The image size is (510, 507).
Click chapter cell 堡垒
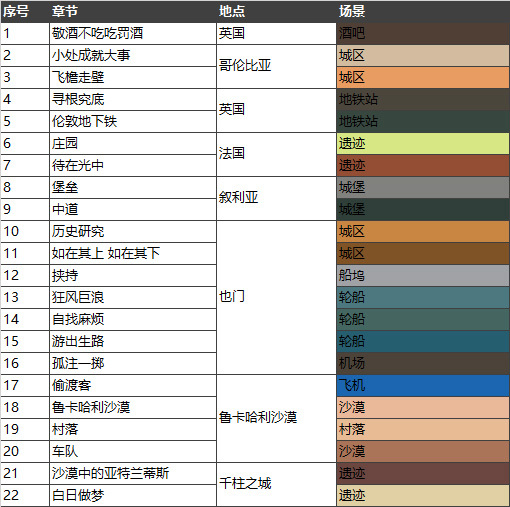133,187
